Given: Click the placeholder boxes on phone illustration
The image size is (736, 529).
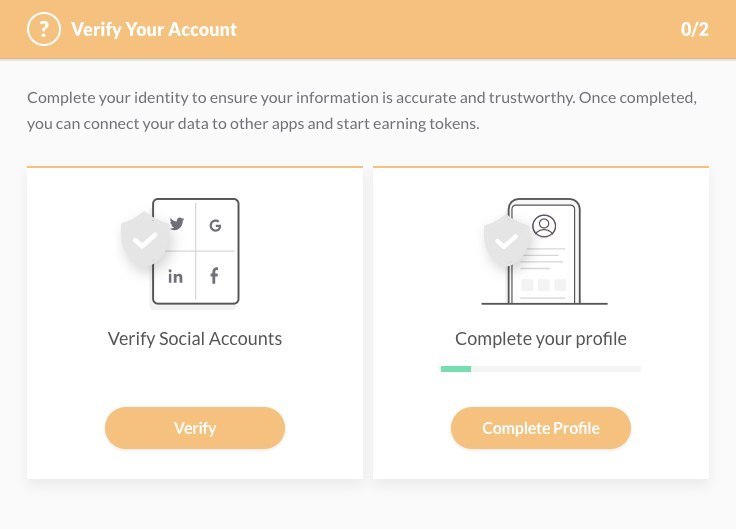Looking at the screenshot, I should coord(543,284).
